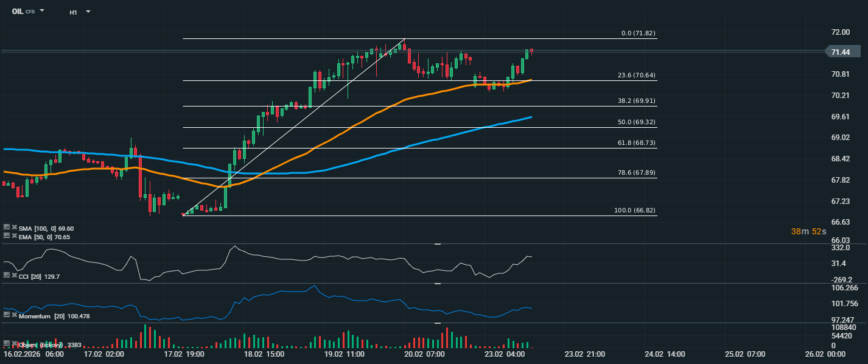Remove the Objem (tickový) volume indicator
The width and height of the screenshot is (868, 364).
coord(14,344)
